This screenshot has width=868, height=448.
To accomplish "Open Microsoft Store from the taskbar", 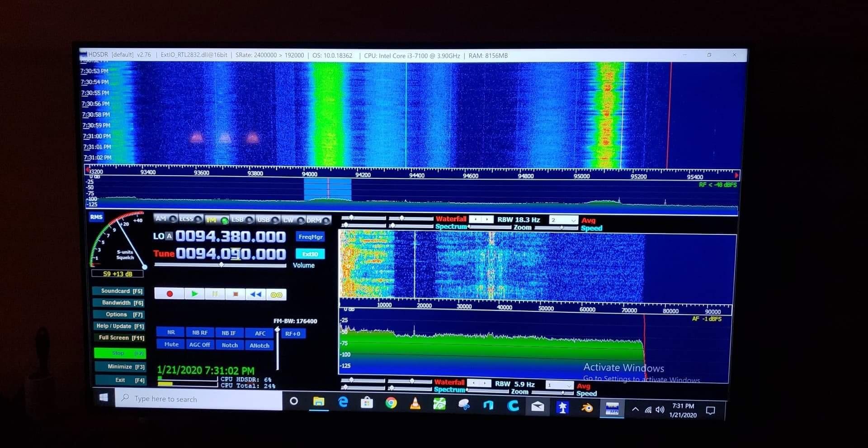I will [x=367, y=402].
